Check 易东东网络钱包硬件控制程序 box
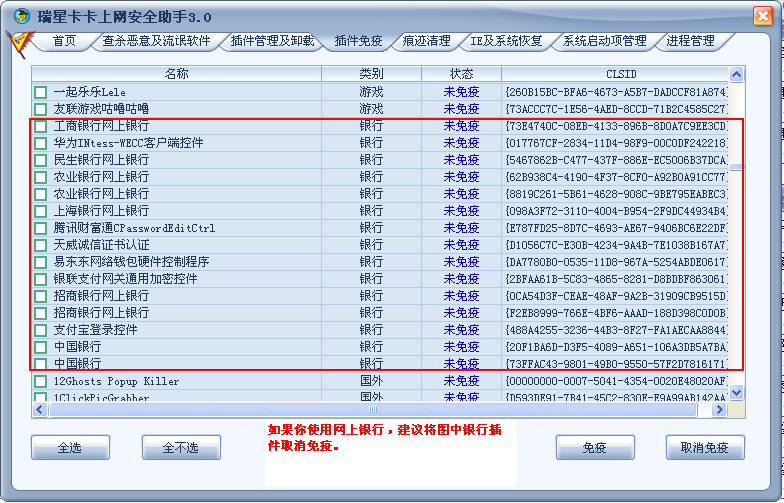784x503 pixels. (40, 262)
